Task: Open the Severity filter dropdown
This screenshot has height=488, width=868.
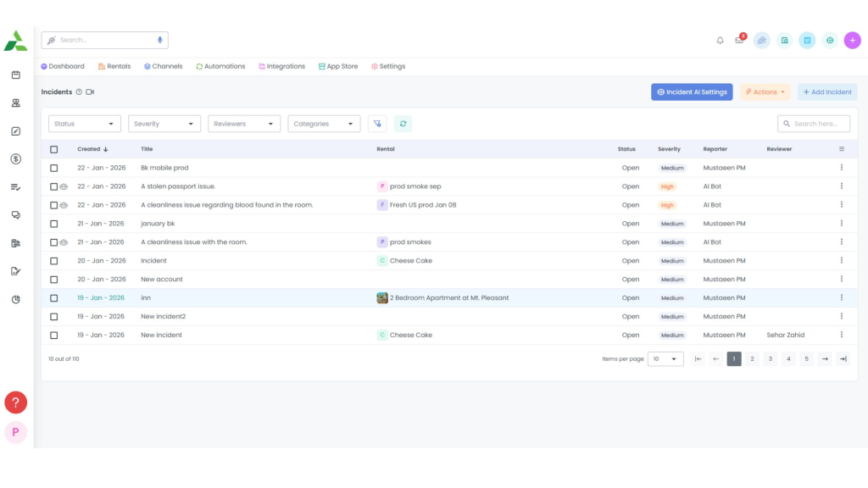Action: tap(164, 124)
